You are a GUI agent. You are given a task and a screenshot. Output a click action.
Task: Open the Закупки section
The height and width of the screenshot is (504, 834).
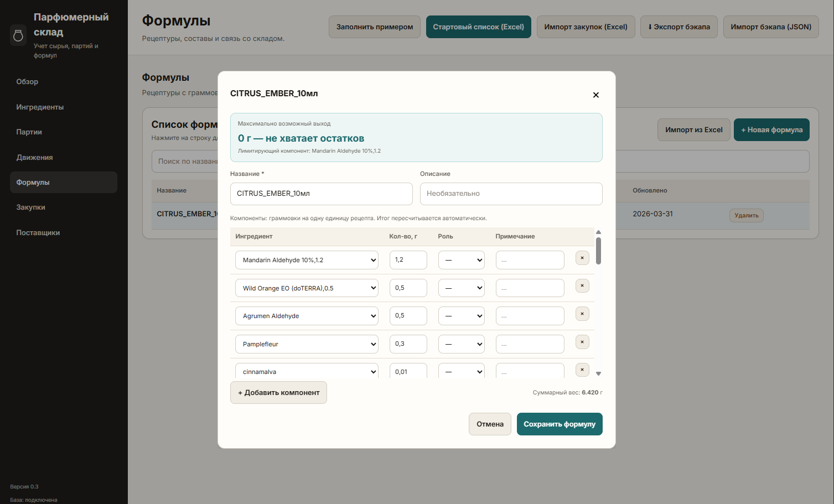click(31, 207)
